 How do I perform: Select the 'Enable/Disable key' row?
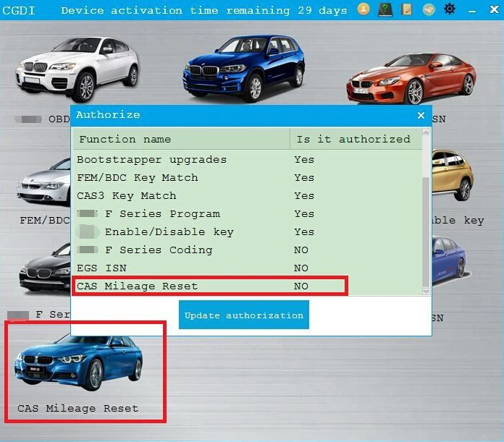247,231
